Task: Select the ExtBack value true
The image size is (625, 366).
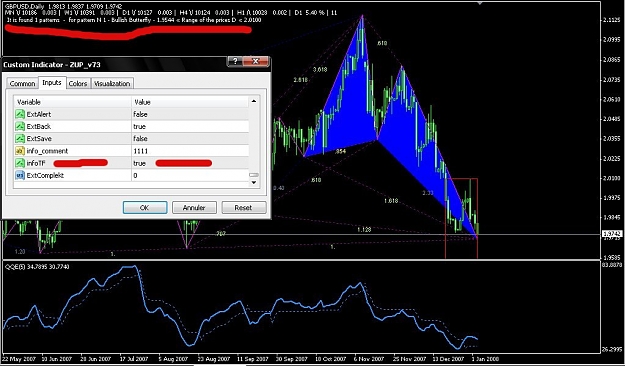Action: (x=140, y=126)
